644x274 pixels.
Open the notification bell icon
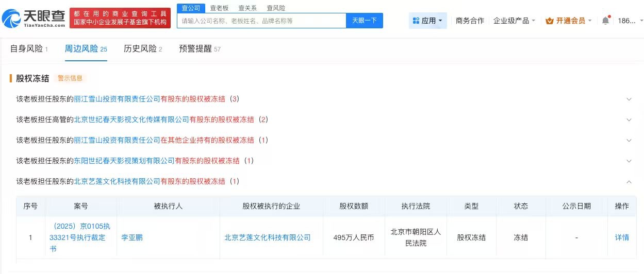pyautogui.click(x=605, y=21)
